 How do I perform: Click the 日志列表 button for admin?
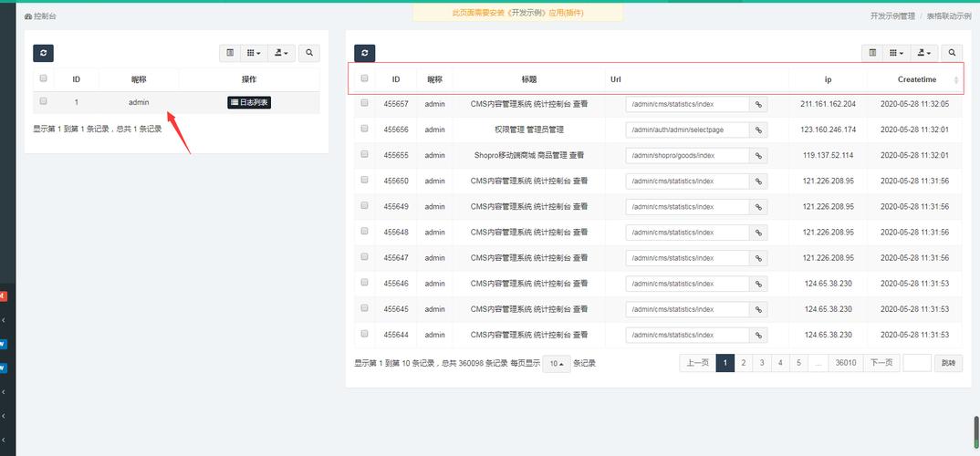pyautogui.click(x=249, y=102)
